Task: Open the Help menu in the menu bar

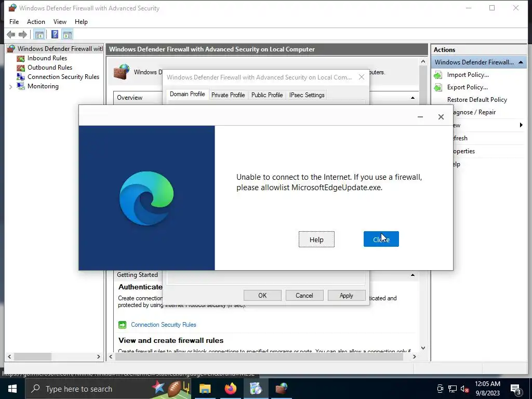Action: (x=81, y=22)
